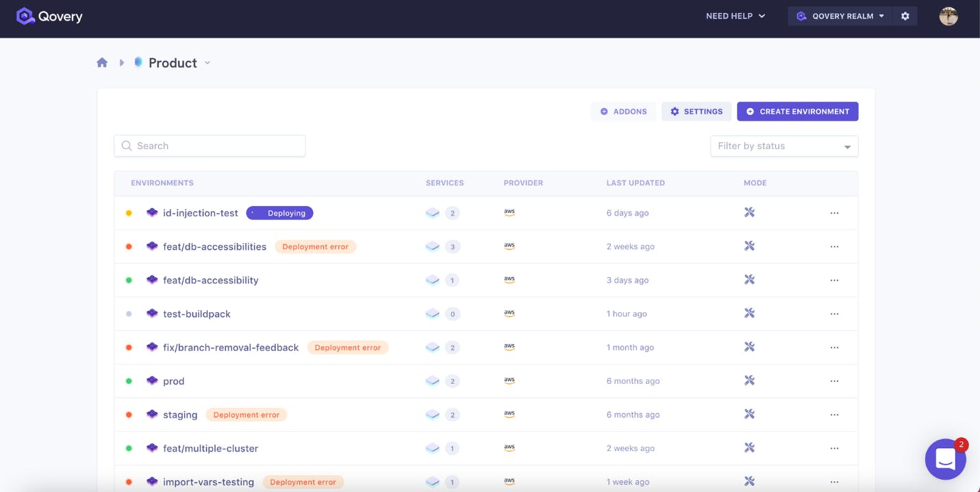Click AWS provider icon for test-buildpack
This screenshot has width=980, height=492.
510,313
